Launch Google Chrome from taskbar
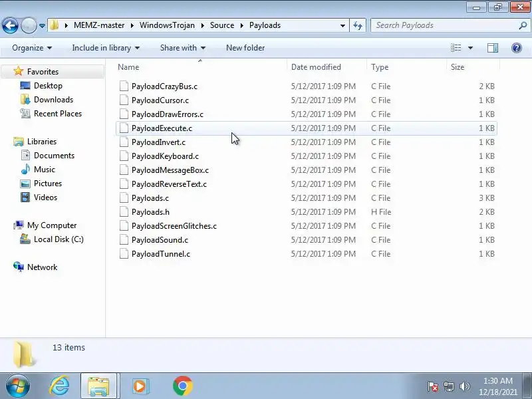This screenshot has height=399, width=532. [x=182, y=386]
